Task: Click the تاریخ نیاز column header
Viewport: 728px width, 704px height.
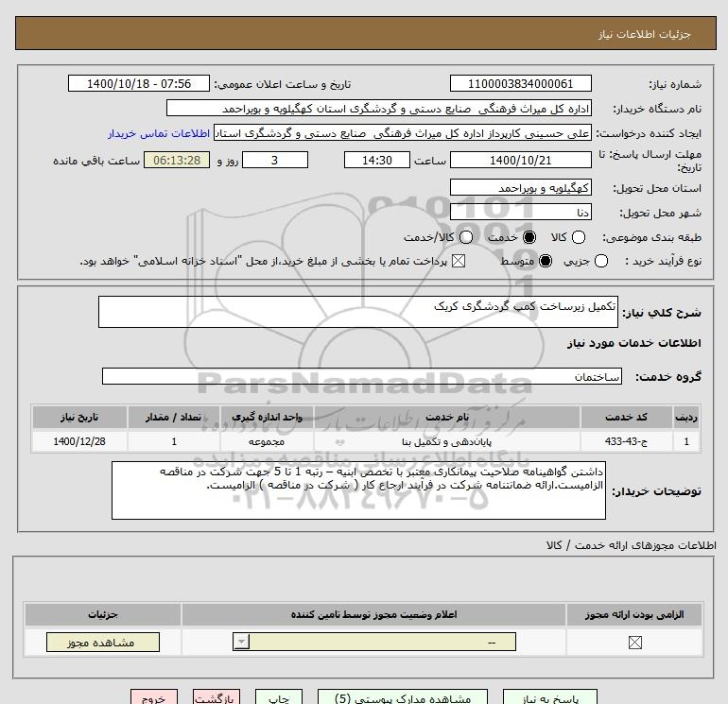Action: [x=79, y=417]
